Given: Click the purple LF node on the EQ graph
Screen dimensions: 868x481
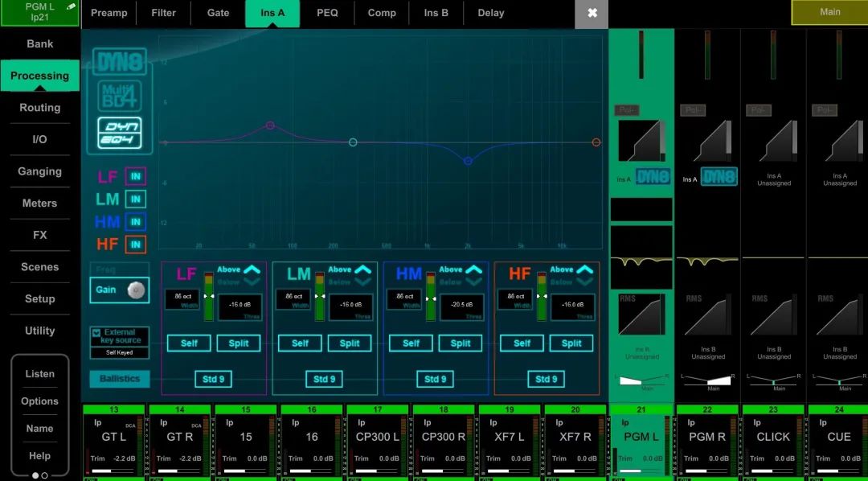Looking at the screenshot, I should [x=270, y=125].
